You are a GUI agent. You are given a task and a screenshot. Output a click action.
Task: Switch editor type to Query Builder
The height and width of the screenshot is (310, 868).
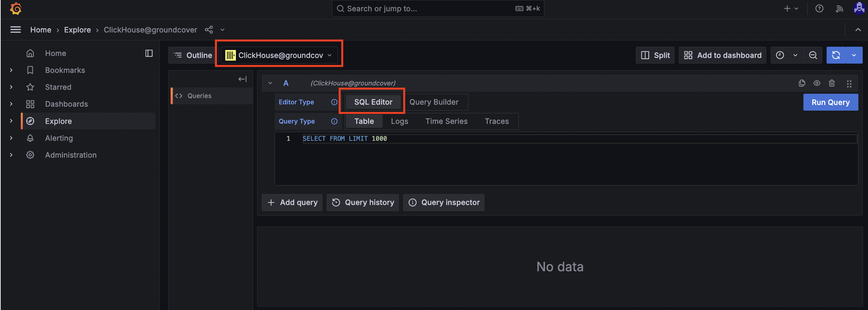(x=433, y=102)
